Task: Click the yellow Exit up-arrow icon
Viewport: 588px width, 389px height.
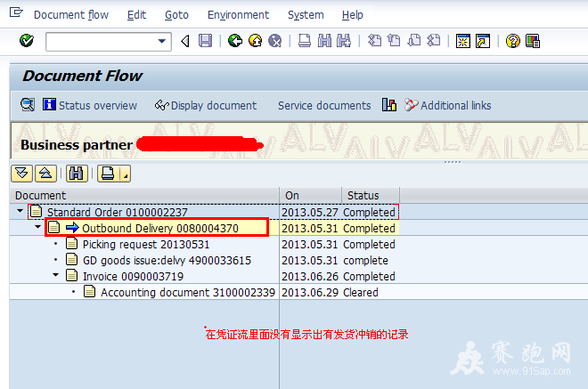Action: click(x=256, y=41)
